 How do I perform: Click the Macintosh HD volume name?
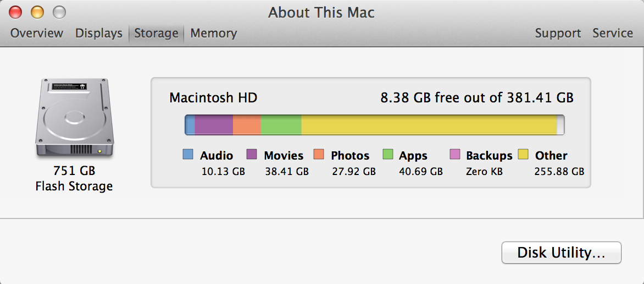(x=213, y=98)
